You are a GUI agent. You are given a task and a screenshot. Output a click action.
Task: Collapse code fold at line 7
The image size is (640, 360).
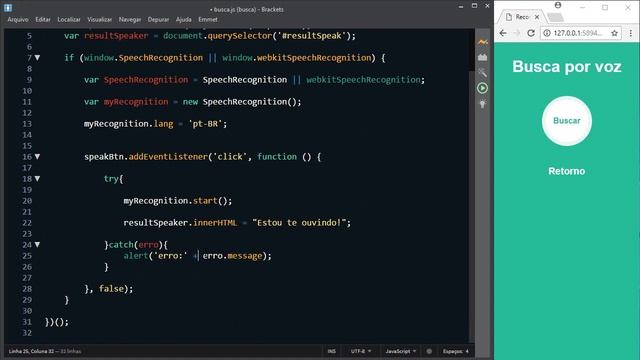pyautogui.click(x=37, y=58)
